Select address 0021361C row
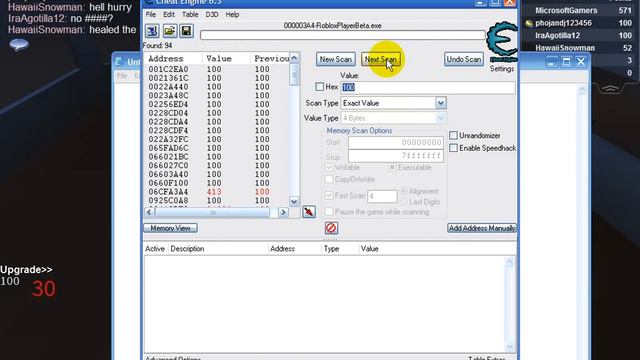This screenshot has width=640, height=360. click(x=216, y=78)
